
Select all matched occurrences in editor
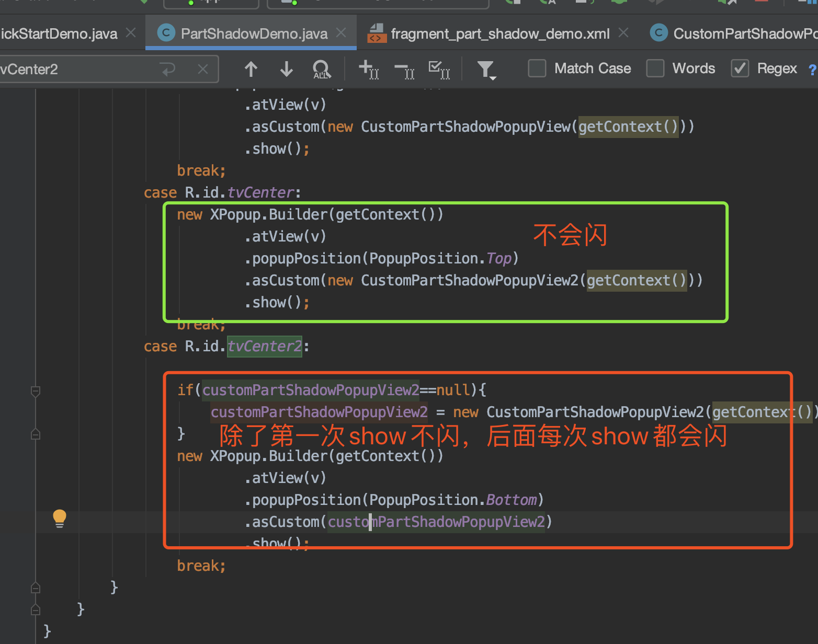point(439,68)
